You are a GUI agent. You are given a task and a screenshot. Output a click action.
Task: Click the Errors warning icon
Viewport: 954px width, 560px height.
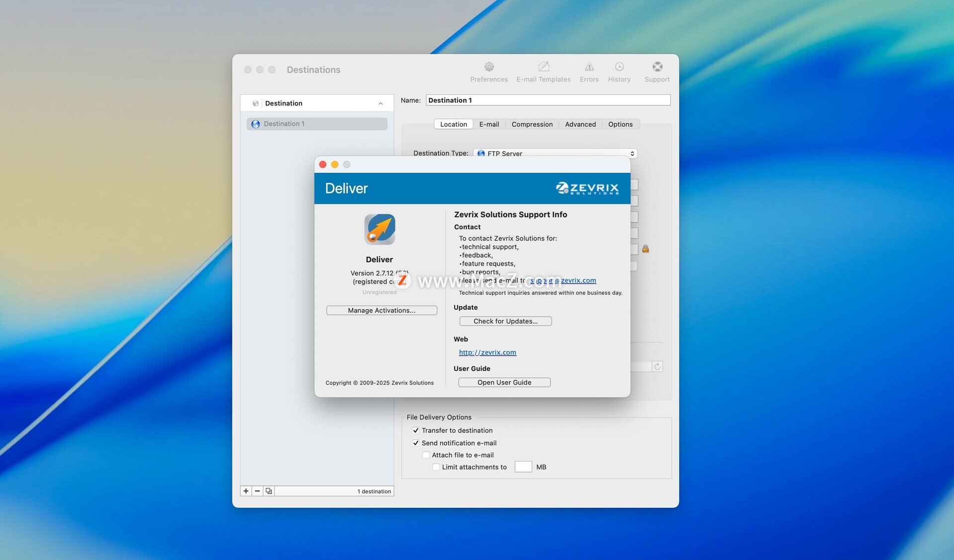pyautogui.click(x=589, y=67)
